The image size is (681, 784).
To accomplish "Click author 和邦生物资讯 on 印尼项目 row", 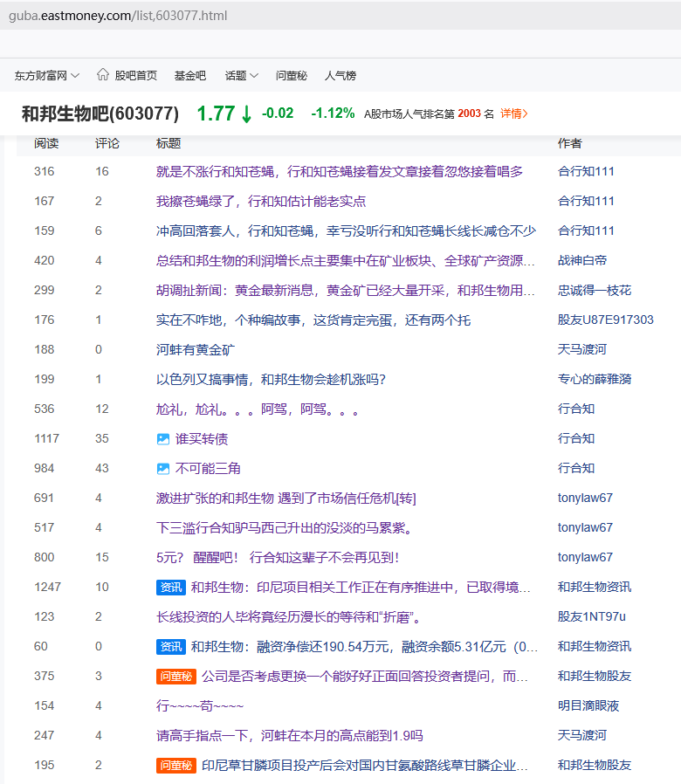I will (x=595, y=587).
